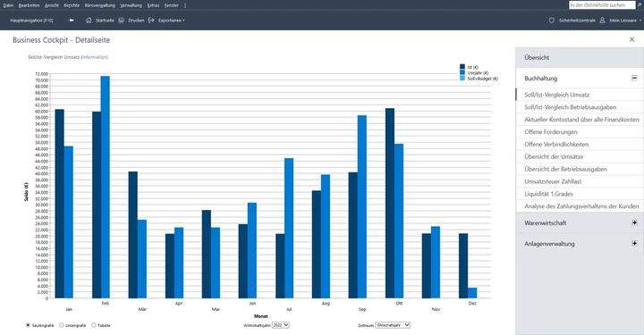Open the Zeitraum dropdown

click(x=393, y=325)
